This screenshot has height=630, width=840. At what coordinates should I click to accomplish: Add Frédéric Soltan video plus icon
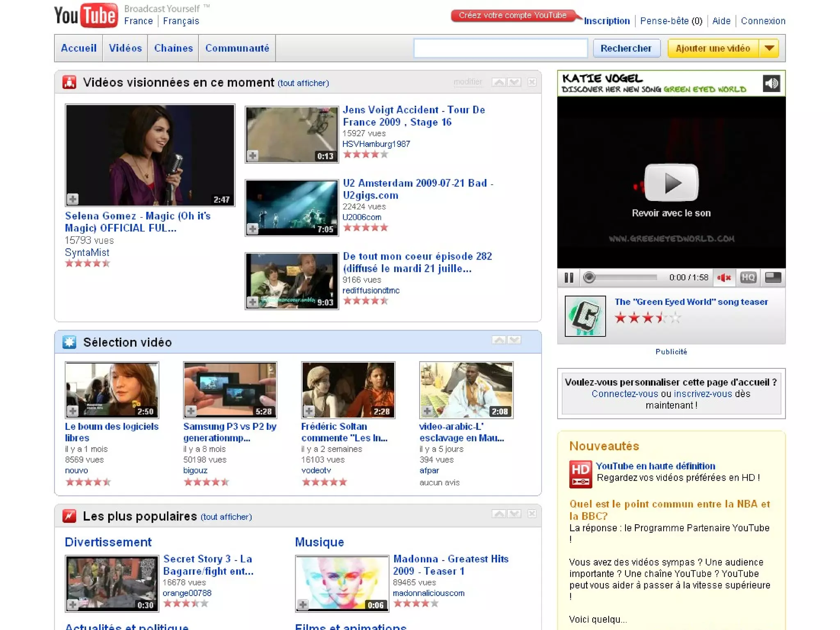tap(309, 411)
